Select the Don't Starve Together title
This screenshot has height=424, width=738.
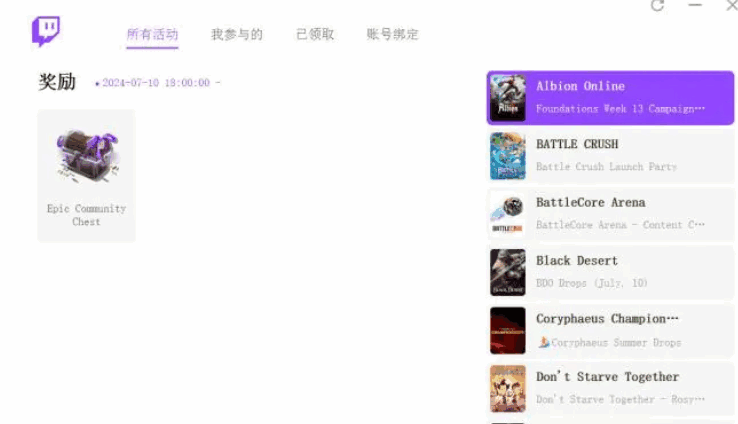click(x=607, y=376)
